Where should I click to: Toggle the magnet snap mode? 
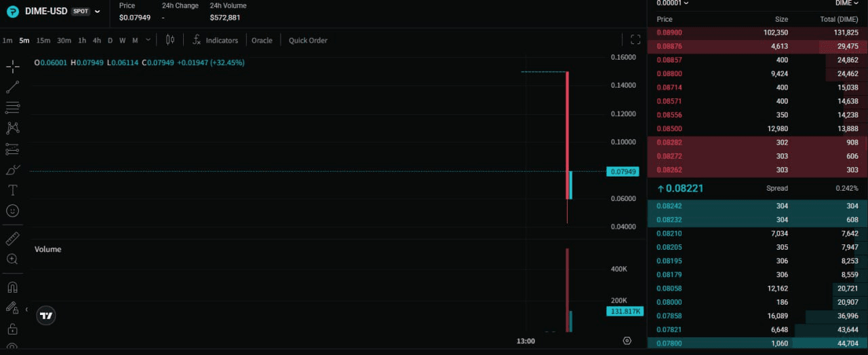pyautogui.click(x=12, y=287)
